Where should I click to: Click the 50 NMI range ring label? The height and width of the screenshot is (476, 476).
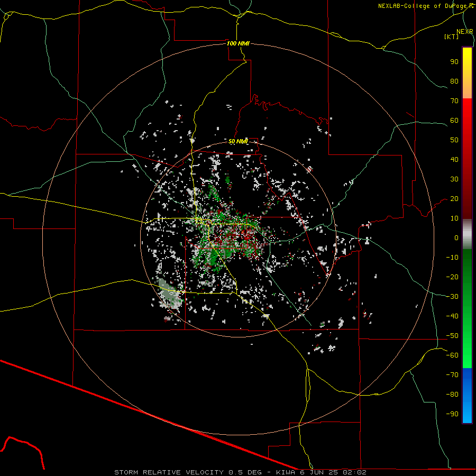coord(238,141)
